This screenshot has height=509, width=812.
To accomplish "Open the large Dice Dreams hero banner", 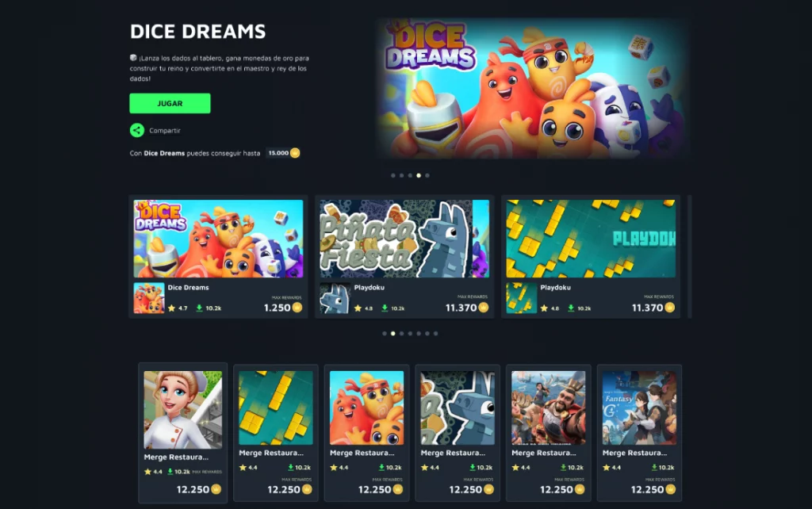I will pos(534,89).
